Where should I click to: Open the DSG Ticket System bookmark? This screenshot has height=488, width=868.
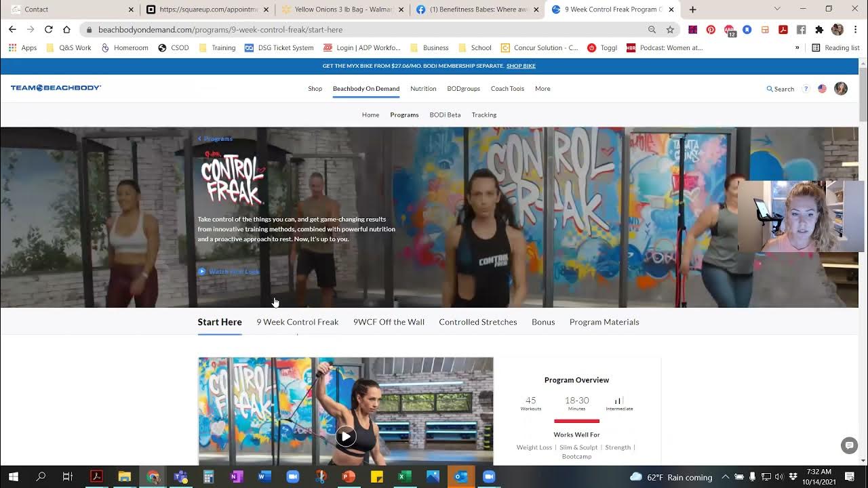click(279, 47)
